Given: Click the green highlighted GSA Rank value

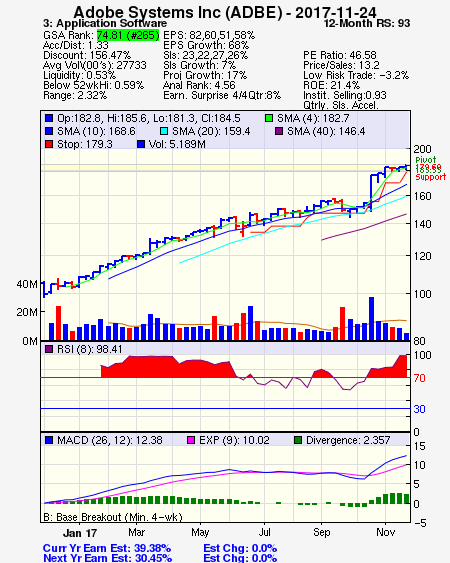Looking at the screenshot, I should click(x=128, y=35).
